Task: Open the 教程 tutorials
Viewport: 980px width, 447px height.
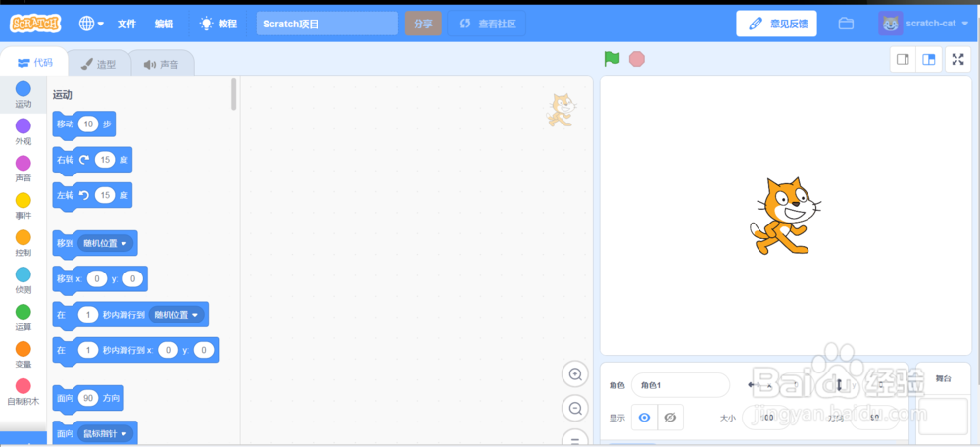Action: click(219, 24)
